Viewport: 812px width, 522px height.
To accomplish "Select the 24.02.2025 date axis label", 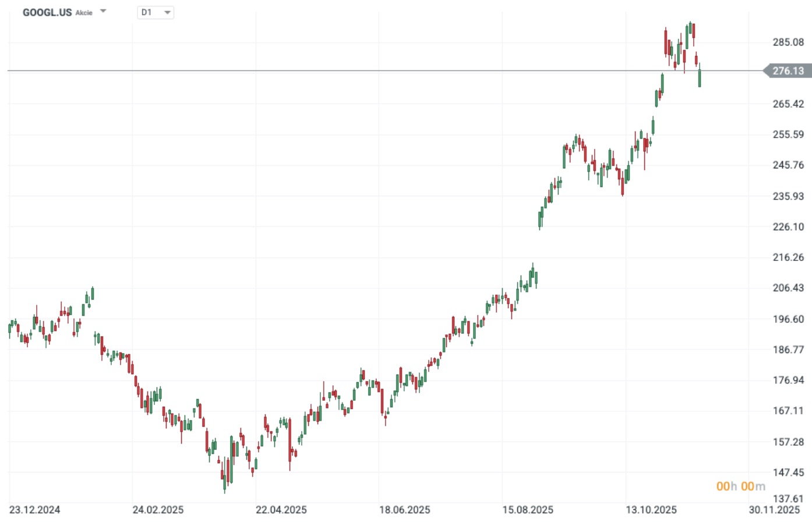I will click(158, 510).
